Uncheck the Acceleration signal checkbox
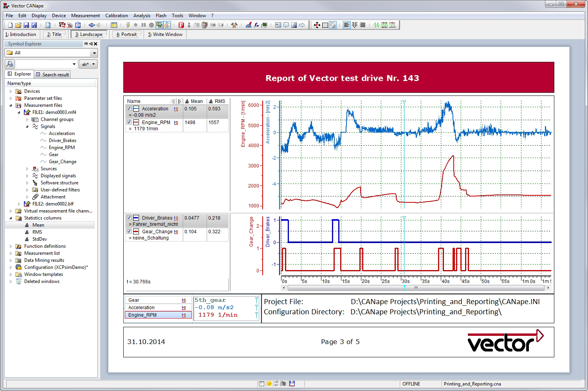Screen dimensions: 588x391 [x=129, y=108]
